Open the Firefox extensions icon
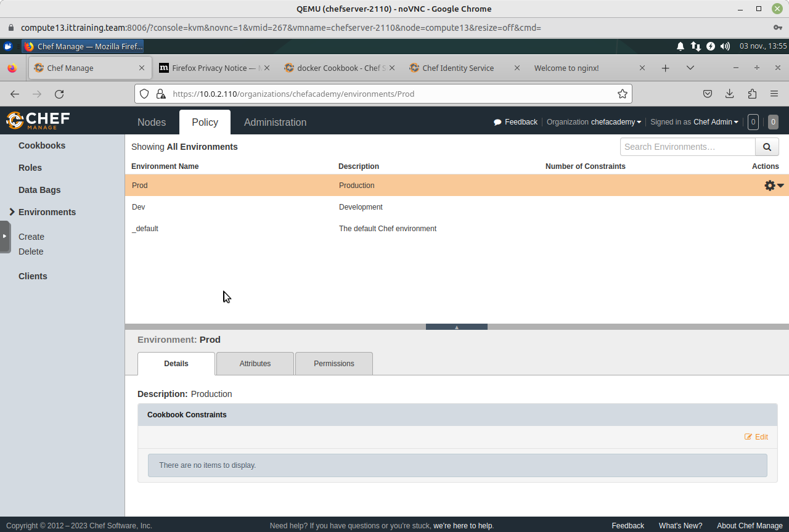 (x=752, y=94)
